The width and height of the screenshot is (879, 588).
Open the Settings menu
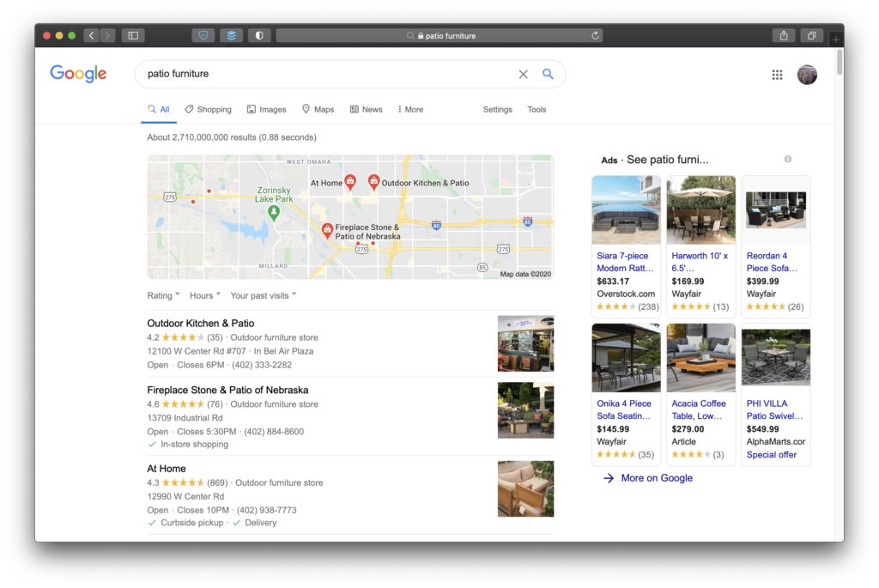point(497,109)
